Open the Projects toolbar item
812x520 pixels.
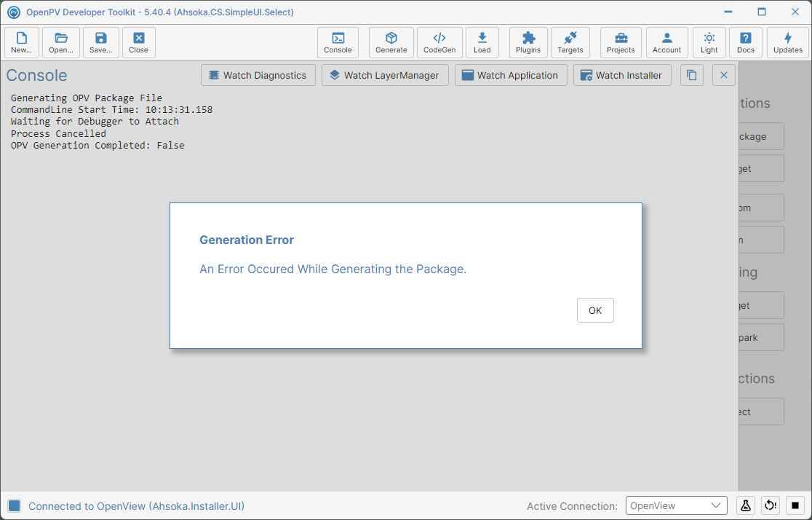(621, 42)
